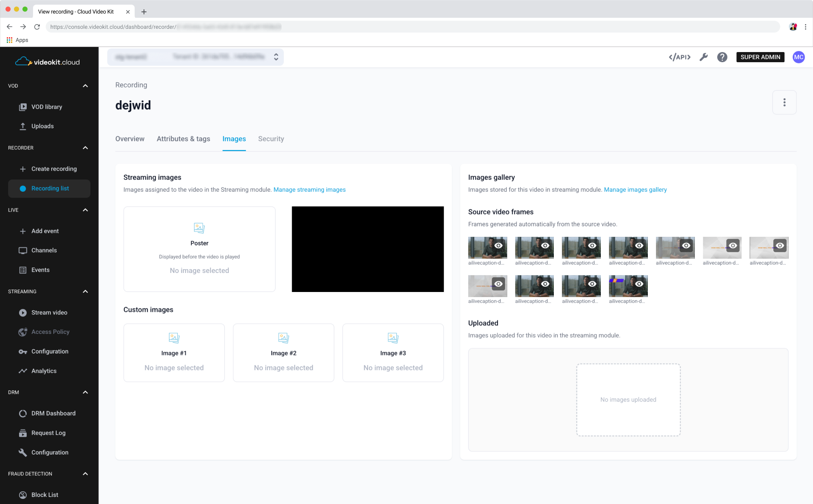
Task: Select the Image #3 custom image card
Action: (x=393, y=353)
